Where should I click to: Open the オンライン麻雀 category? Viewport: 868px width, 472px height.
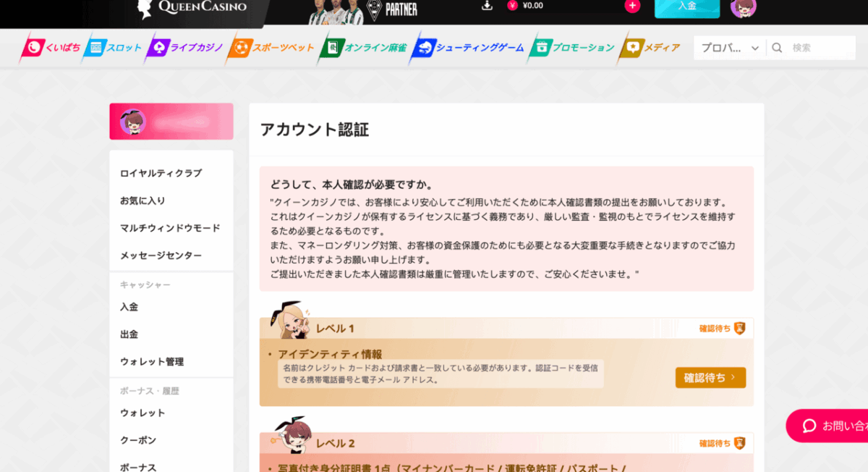(x=364, y=48)
